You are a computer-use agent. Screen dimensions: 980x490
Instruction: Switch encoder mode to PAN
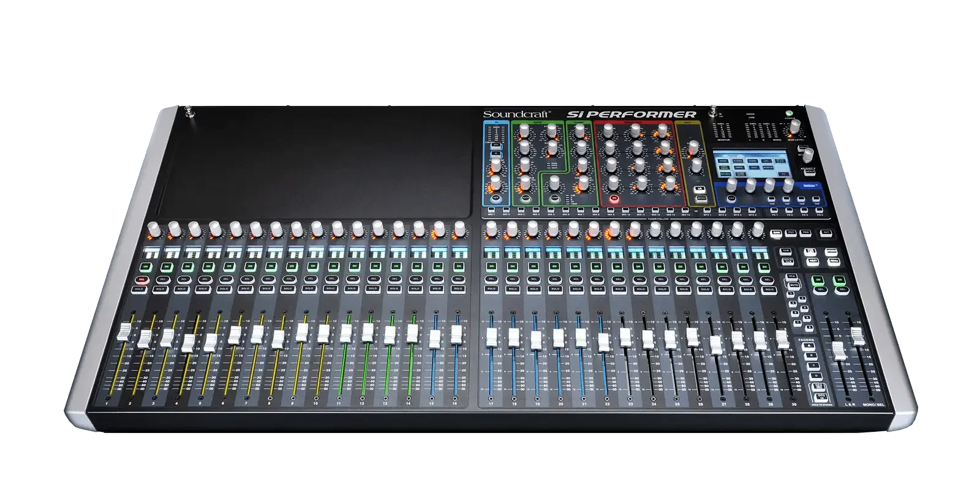tap(805, 233)
